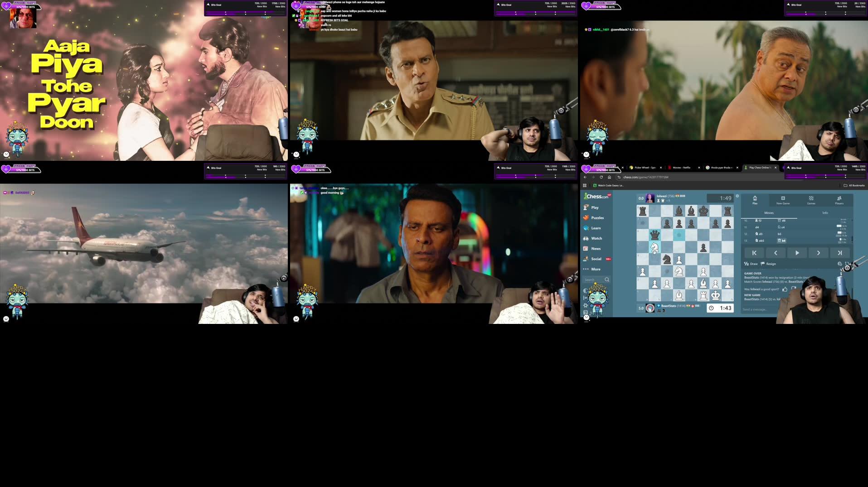Click the Send a message field
The height and width of the screenshot is (487, 868).
(x=759, y=309)
